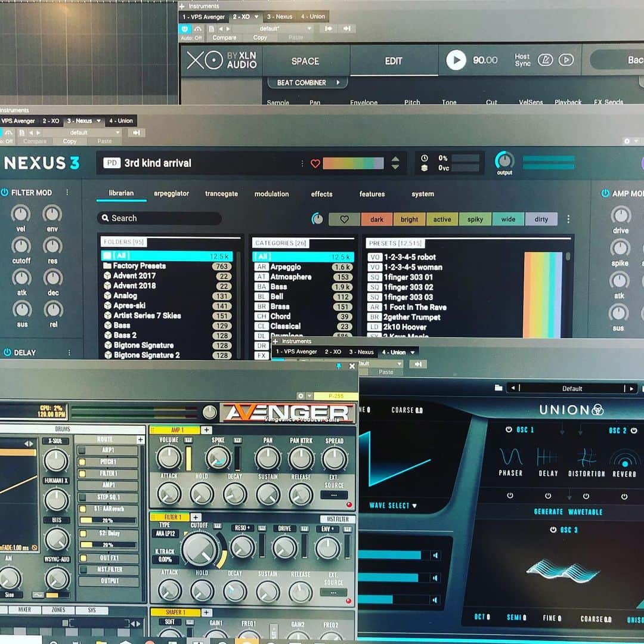Open Nexus trancegate tab
The image size is (644, 644).
pos(221,193)
